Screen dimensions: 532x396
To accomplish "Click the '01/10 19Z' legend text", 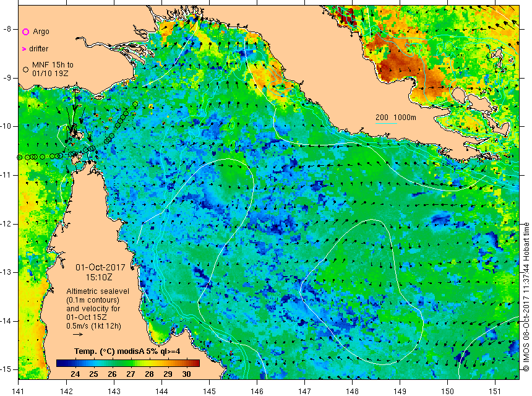I will (50, 73).
